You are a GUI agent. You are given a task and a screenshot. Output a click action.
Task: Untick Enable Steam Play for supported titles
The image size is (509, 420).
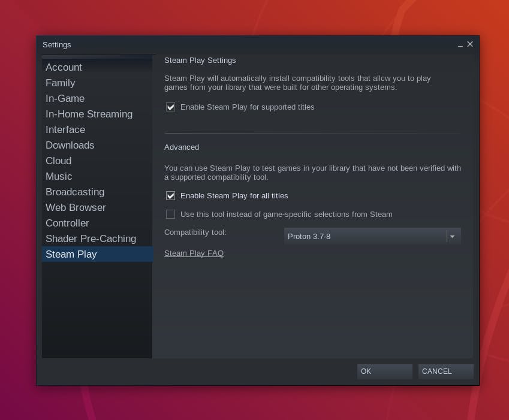(170, 107)
